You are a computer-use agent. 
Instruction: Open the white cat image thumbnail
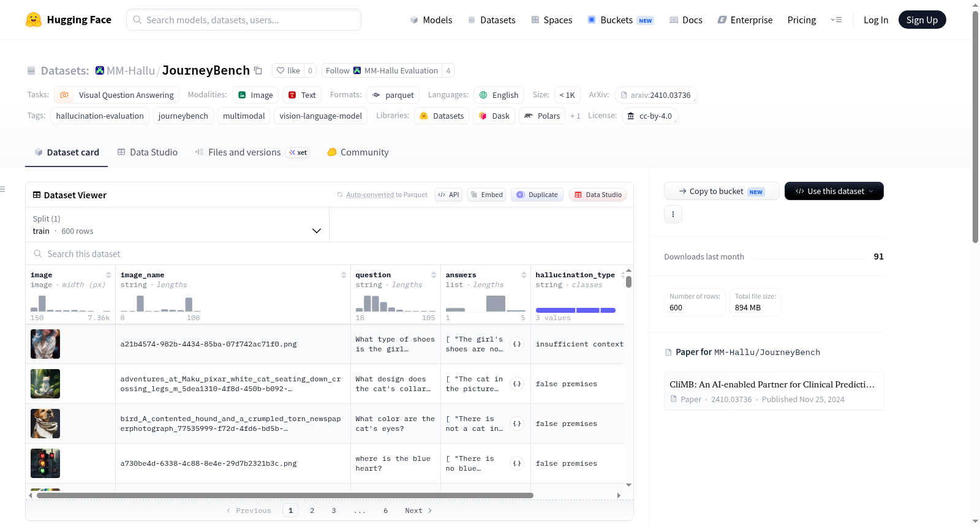(x=45, y=384)
